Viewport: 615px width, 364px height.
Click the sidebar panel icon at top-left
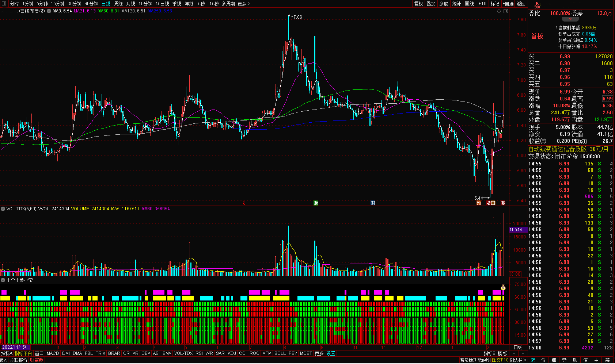(4, 4)
